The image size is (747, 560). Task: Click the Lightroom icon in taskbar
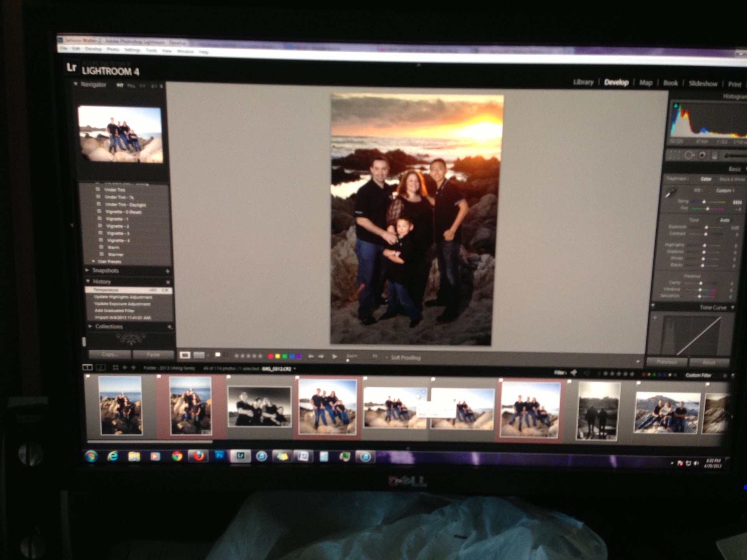(x=240, y=456)
